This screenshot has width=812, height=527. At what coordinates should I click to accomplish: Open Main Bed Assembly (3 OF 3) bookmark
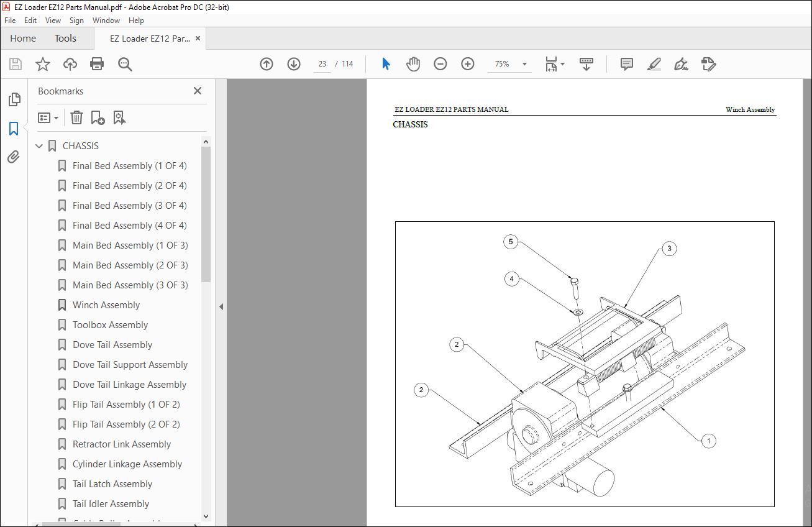point(130,285)
